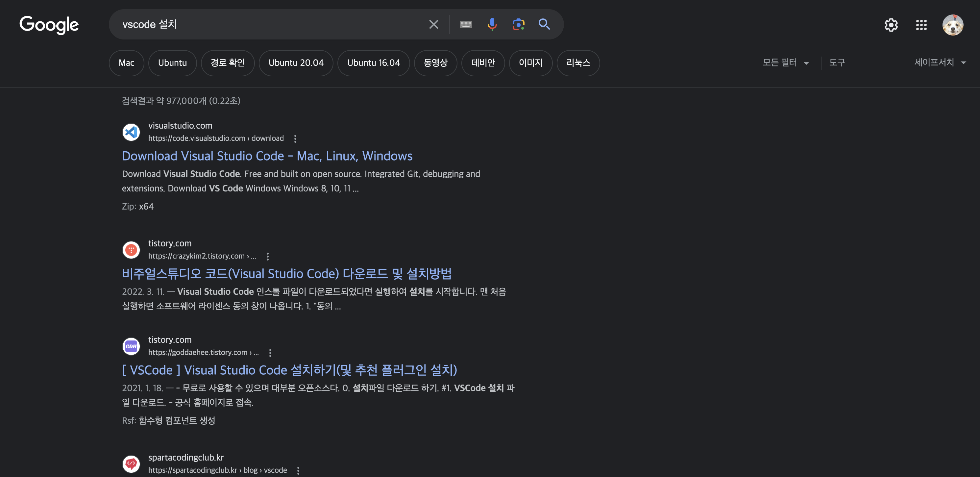Open the VSCode 설치하기 tistory result link
980x477 pixels.
point(289,370)
